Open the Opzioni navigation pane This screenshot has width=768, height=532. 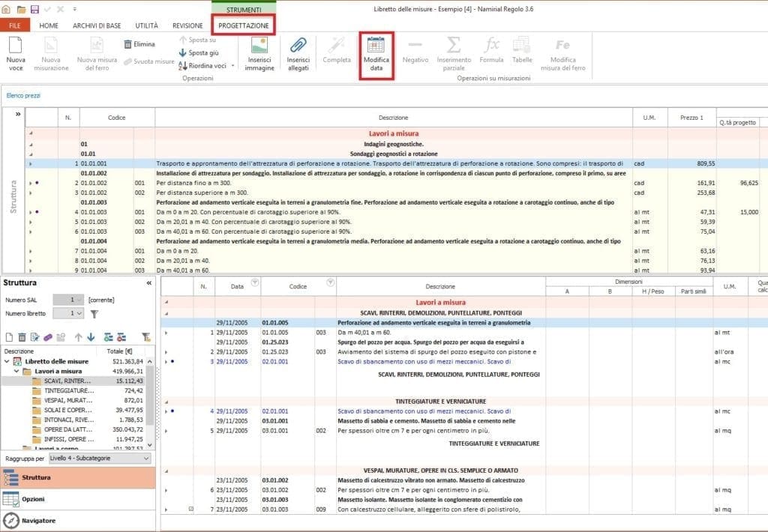(78, 499)
